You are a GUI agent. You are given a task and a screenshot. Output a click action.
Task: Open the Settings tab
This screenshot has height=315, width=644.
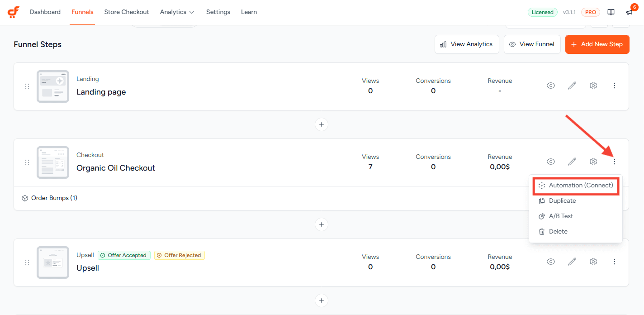pyautogui.click(x=218, y=12)
